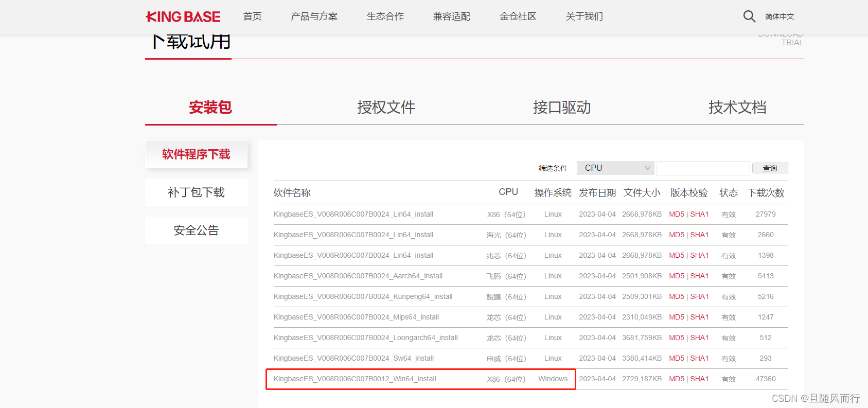Open the Sw64_install download link
The width and height of the screenshot is (868, 408).
tap(353, 358)
